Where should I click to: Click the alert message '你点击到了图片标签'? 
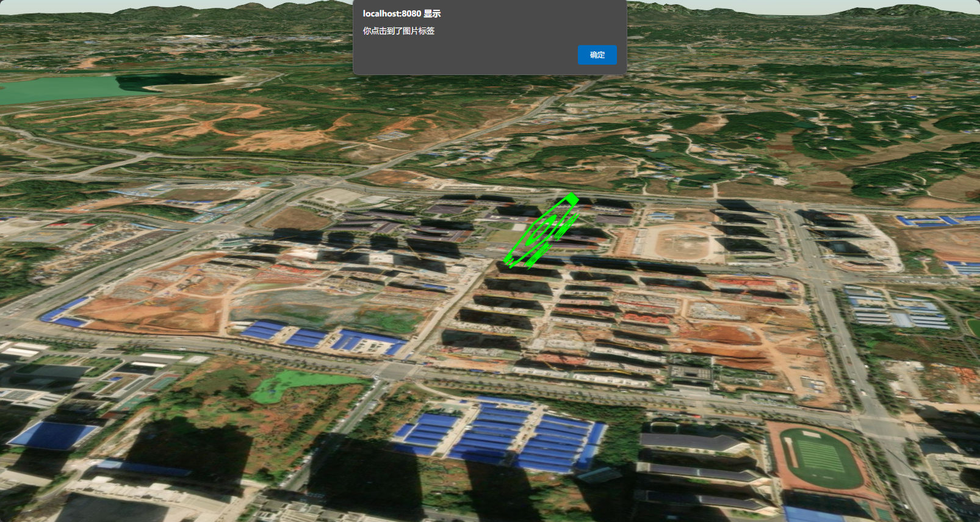pos(398,31)
